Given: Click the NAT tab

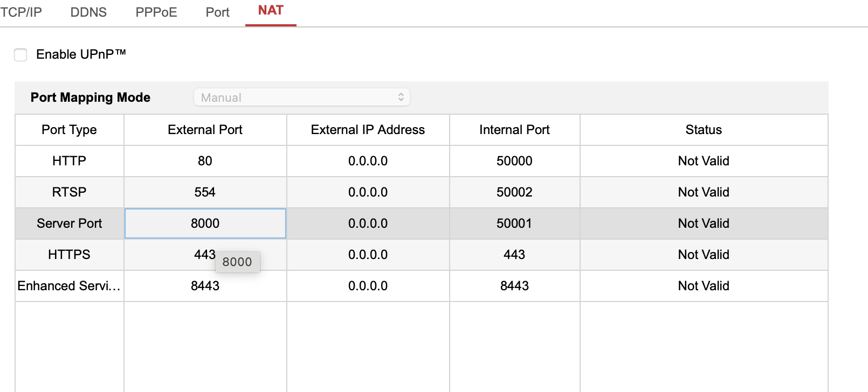Looking at the screenshot, I should [271, 11].
